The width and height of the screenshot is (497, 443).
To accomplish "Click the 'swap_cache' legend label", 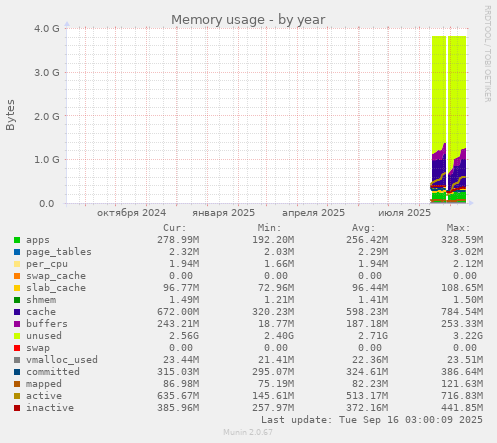I will pos(56,276).
